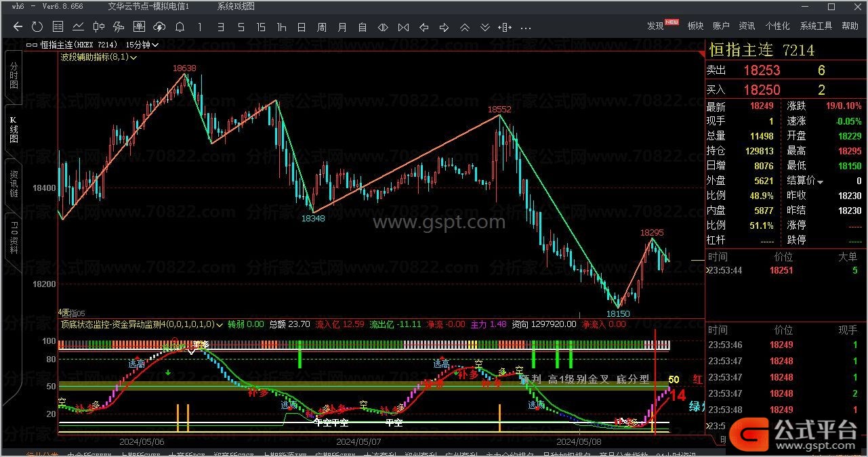The width and height of the screenshot is (868, 457).
Task: Open the 15分钟 period dropdown
Action: [142, 45]
